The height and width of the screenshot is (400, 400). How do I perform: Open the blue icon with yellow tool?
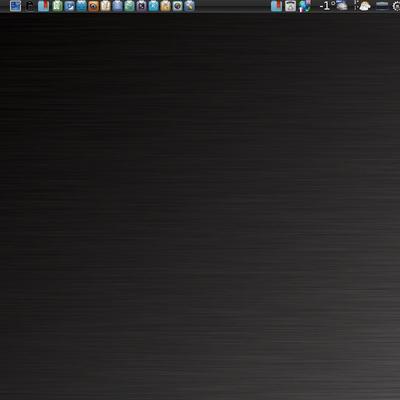pyautogui.click(x=189, y=6)
